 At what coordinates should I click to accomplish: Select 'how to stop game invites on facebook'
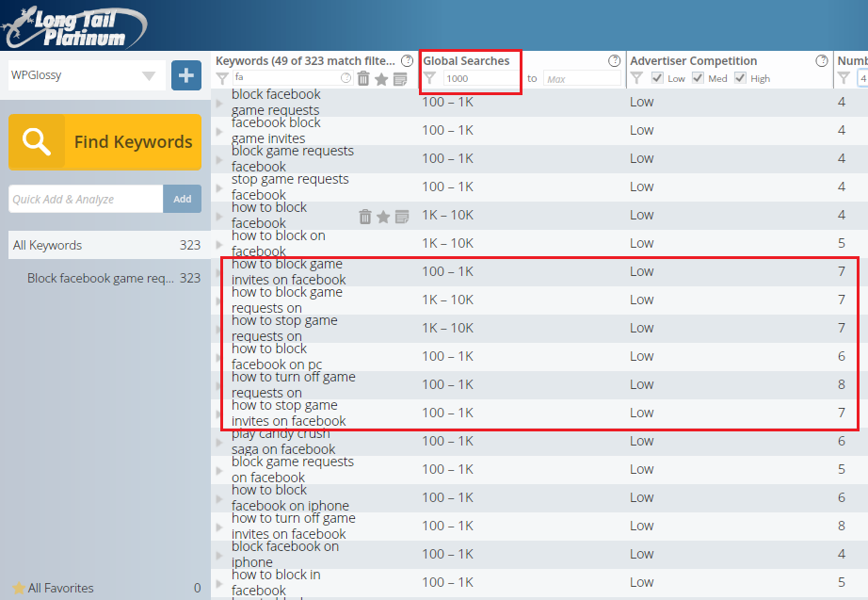pos(288,413)
